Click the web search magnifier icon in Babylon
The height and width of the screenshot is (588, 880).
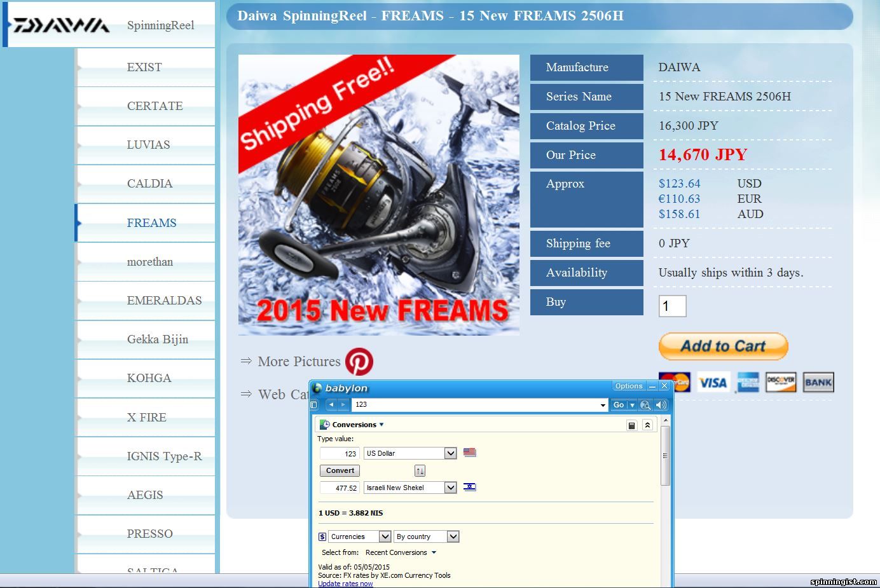coord(645,405)
